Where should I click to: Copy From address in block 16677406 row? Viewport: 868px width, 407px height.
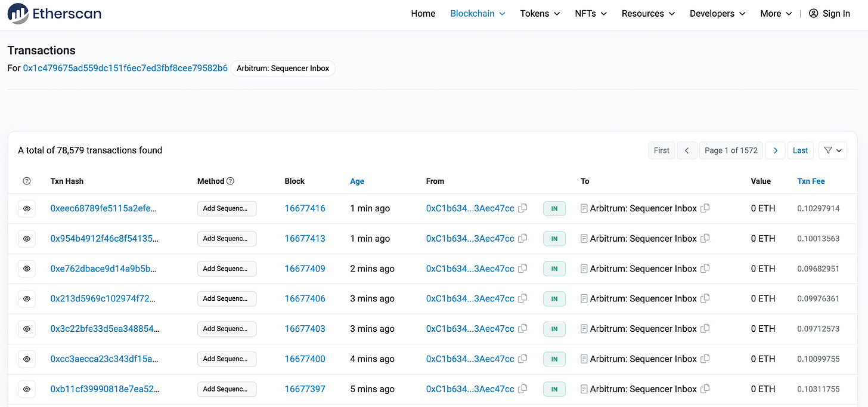523,298
